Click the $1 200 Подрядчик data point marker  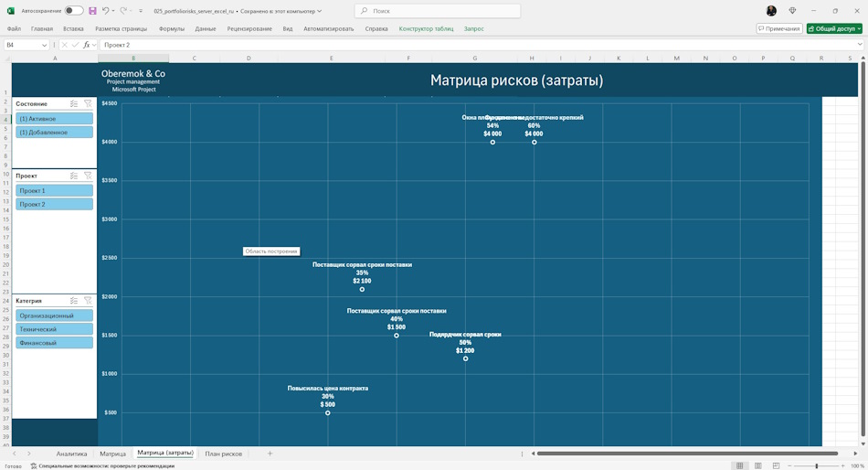[x=466, y=358]
